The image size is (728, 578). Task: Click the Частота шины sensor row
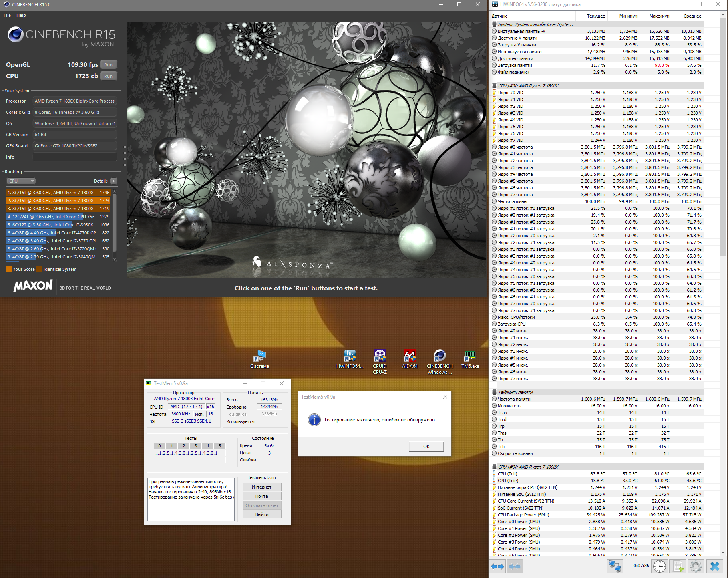point(597,201)
